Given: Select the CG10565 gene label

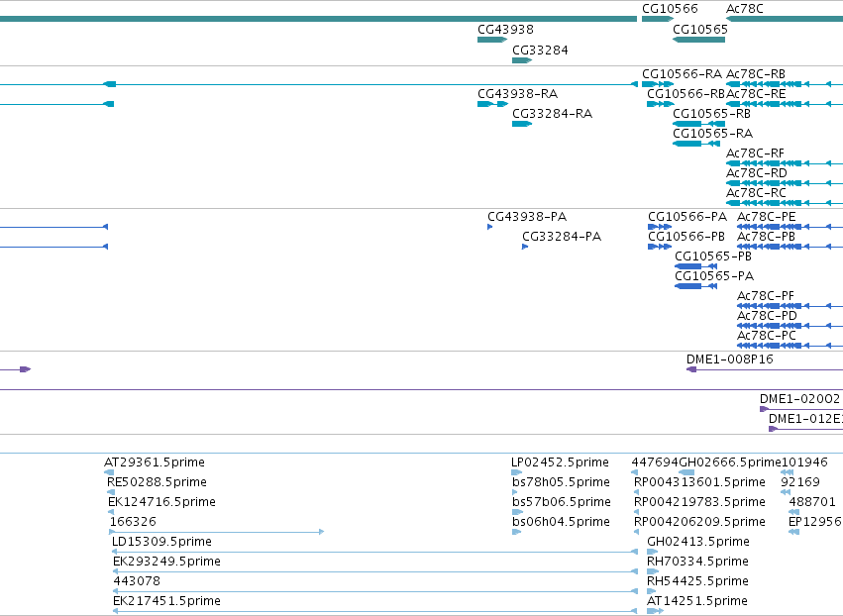Looking at the screenshot, I should point(700,30).
